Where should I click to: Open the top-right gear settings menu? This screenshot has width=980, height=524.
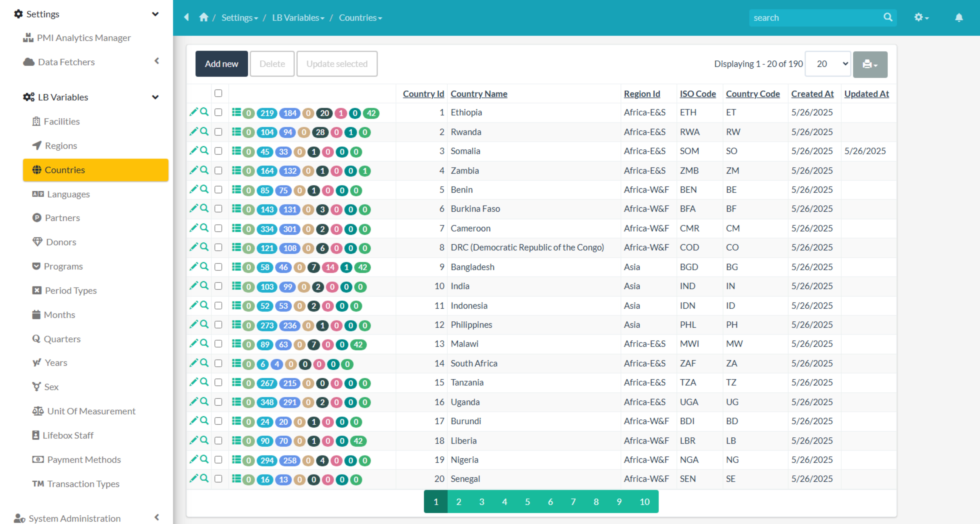click(921, 17)
